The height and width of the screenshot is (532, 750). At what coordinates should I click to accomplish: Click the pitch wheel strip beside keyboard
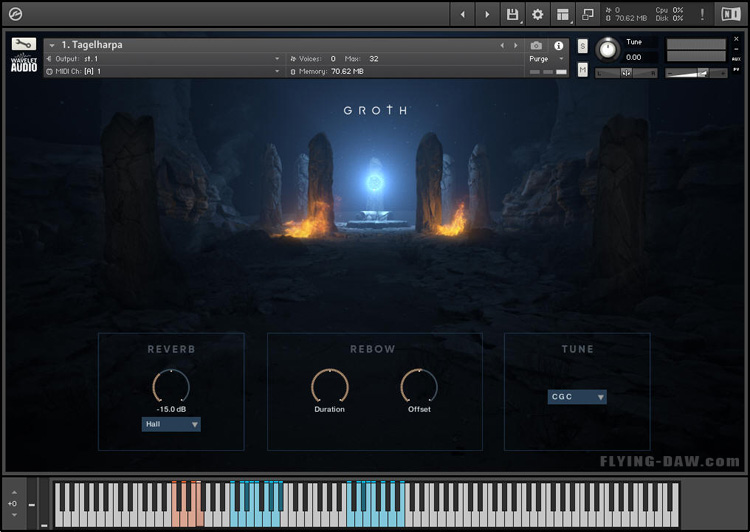pyautogui.click(x=32, y=503)
